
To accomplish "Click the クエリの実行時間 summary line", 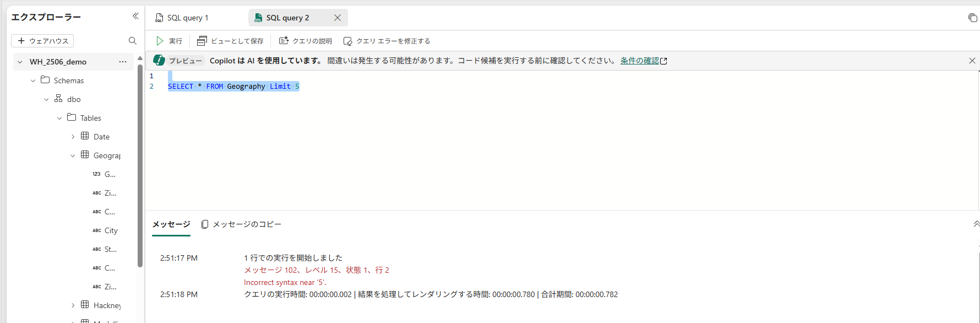I will [431, 294].
